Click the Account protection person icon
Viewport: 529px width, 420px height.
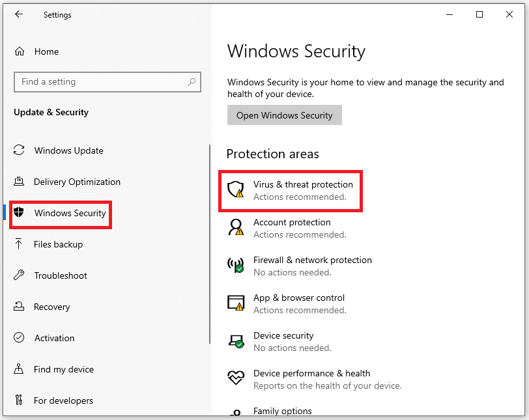(235, 227)
